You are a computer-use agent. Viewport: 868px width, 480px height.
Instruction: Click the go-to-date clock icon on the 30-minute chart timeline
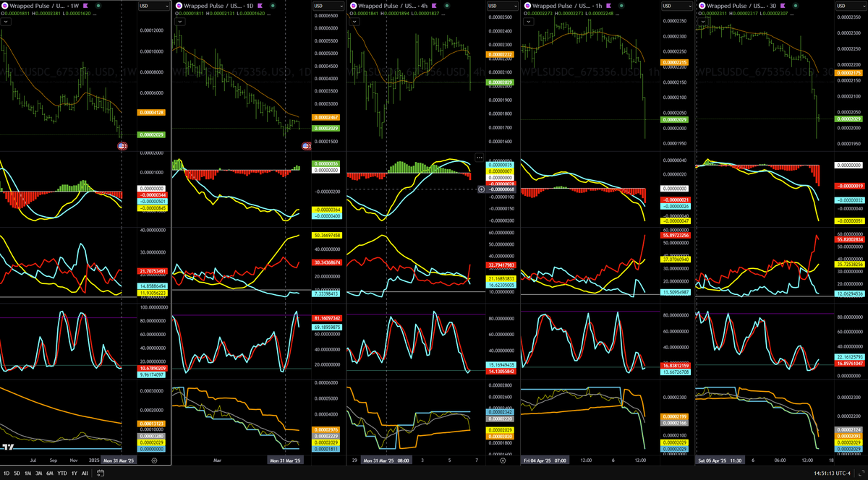pos(850,460)
